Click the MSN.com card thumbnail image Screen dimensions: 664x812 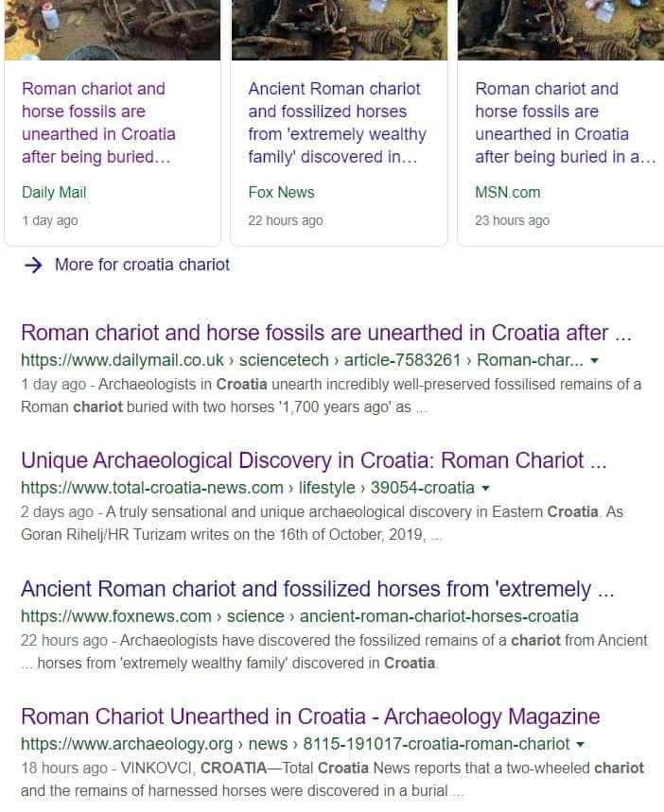(x=561, y=30)
